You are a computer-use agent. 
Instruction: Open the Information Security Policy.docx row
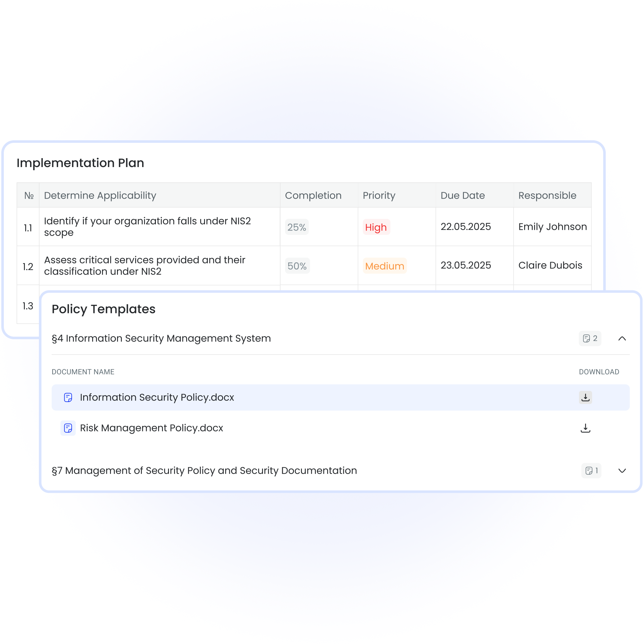click(341, 397)
